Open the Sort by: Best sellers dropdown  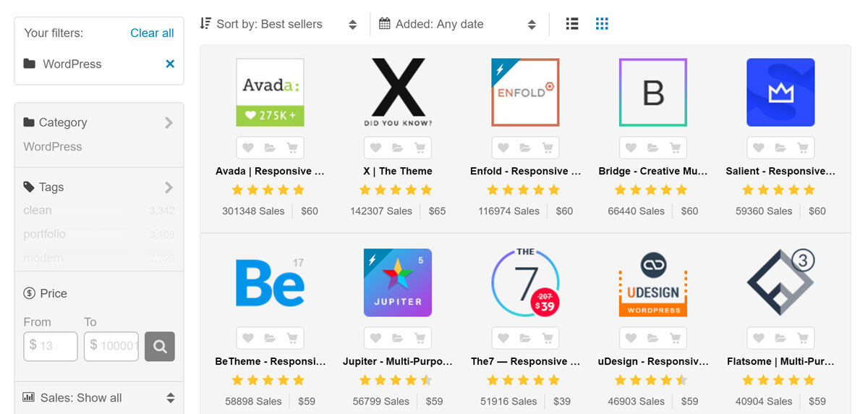[278, 24]
